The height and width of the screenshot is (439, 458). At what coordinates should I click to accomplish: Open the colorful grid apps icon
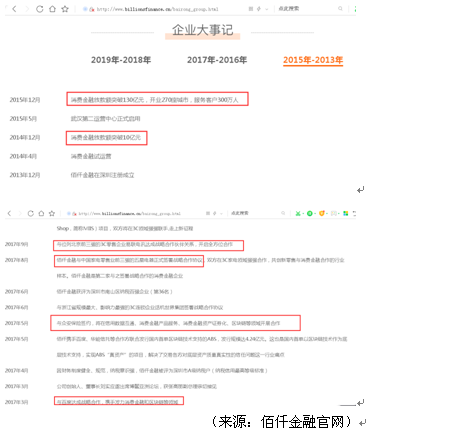(346, 213)
